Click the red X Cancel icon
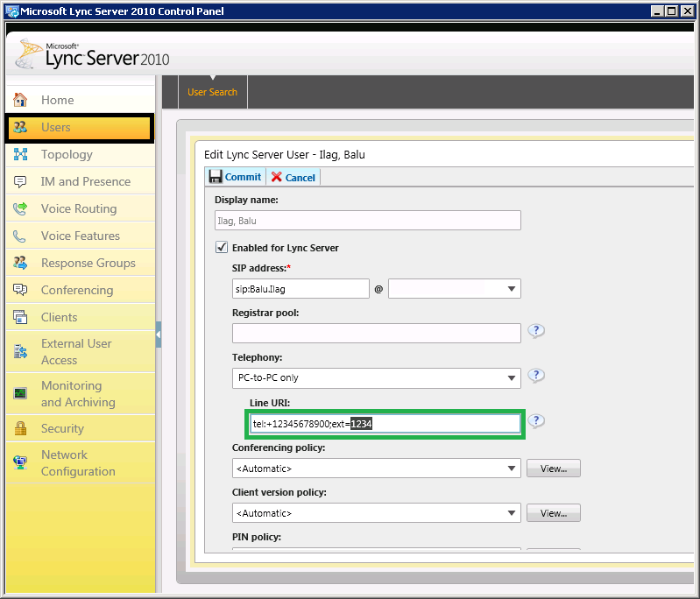Screen dimensions: 700x599 (x=276, y=177)
